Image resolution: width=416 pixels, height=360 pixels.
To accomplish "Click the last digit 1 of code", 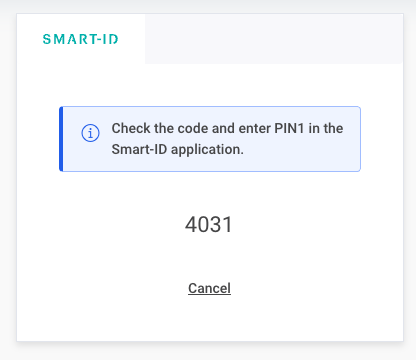I will pyautogui.click(x=228, y=224).
